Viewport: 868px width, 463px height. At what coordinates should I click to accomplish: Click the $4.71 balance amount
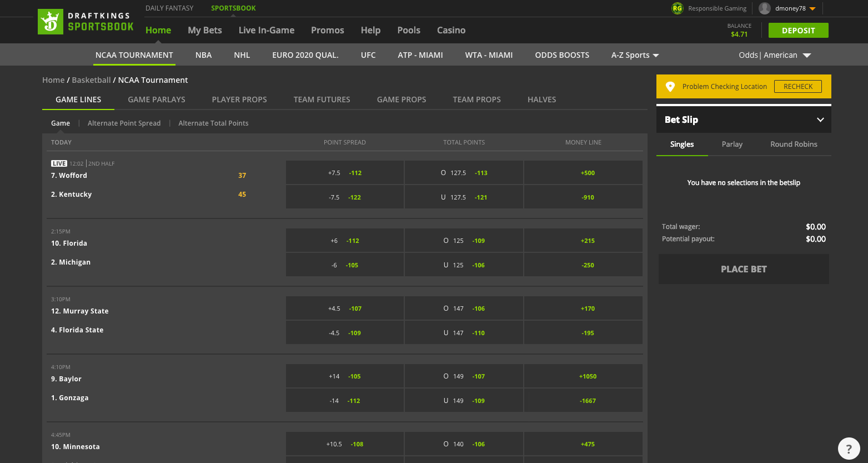[x=739, y=34]
